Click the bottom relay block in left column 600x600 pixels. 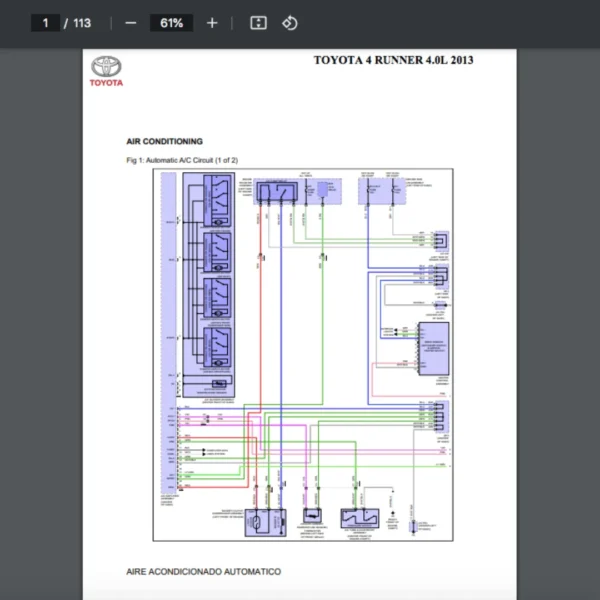[217, 345]
